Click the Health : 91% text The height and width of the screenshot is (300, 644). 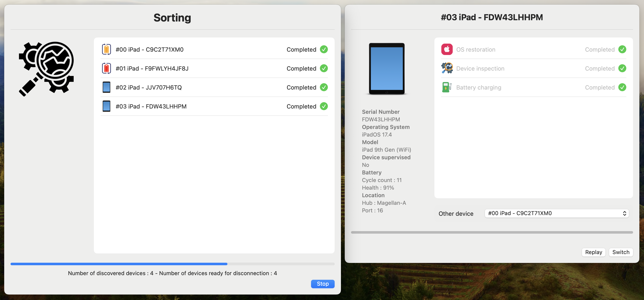click(x=378, y=188)
